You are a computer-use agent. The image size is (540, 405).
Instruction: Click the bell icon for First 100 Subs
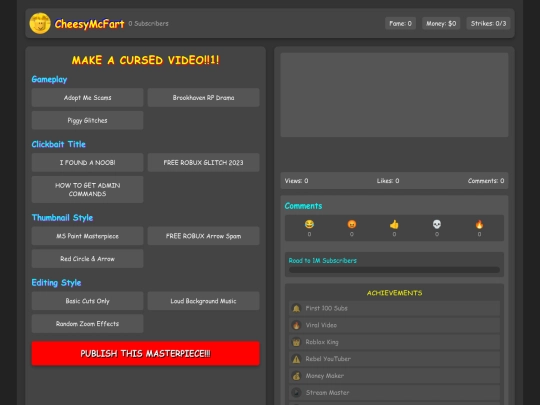click(296, 308)
